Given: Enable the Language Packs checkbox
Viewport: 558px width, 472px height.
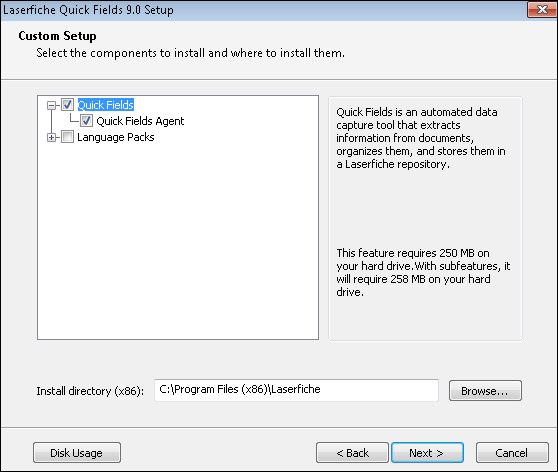Looking at the screenshot, I should [x=67, y=137].
